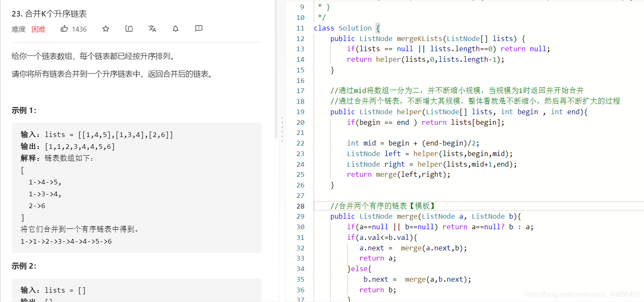This screenshot has width=644, height=302.
Task: Click the notification bell icon
Action: [x=176, y=29]
